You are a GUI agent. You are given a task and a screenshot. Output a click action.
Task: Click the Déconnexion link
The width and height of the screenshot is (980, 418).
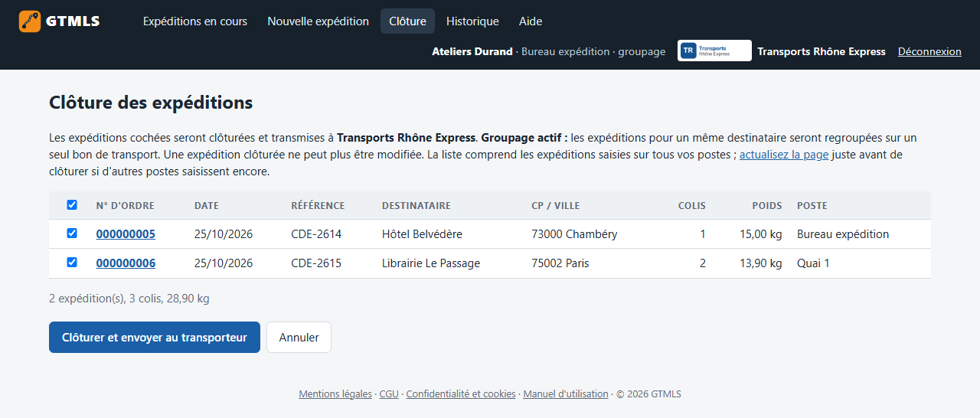click(x=929, y=51)
